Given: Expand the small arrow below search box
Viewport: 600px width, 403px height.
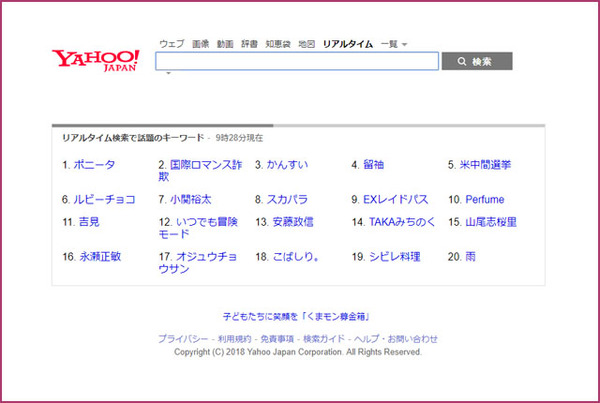Looking at the screenshot, I should pyautogui.click(x=168, y=73).
